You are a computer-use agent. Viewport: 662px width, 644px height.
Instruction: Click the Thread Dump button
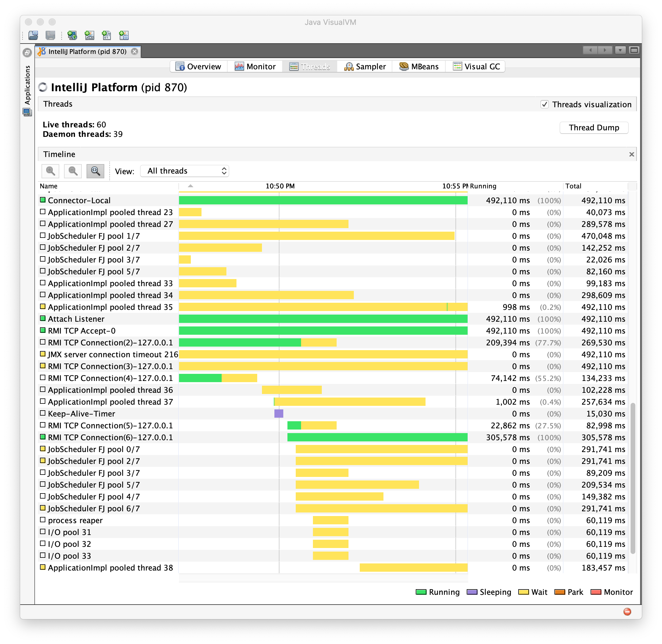tap(594, 127)
